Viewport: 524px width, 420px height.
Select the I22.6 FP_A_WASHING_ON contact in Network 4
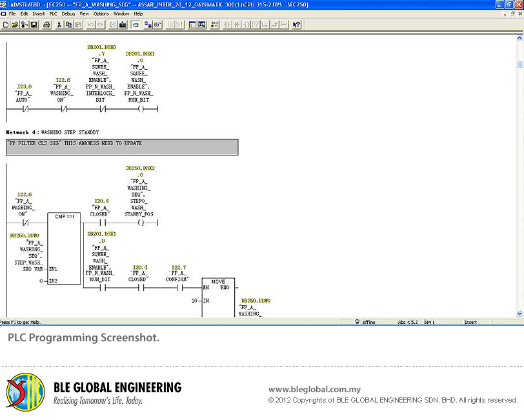25,222
